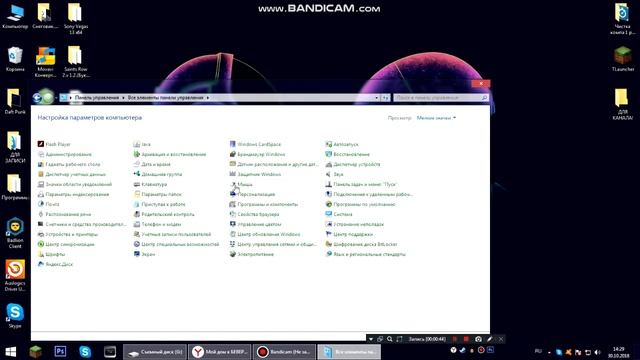Open the Клавиатура item
Image resolution: width=640 pixels, height=360 pixels.
150,184
